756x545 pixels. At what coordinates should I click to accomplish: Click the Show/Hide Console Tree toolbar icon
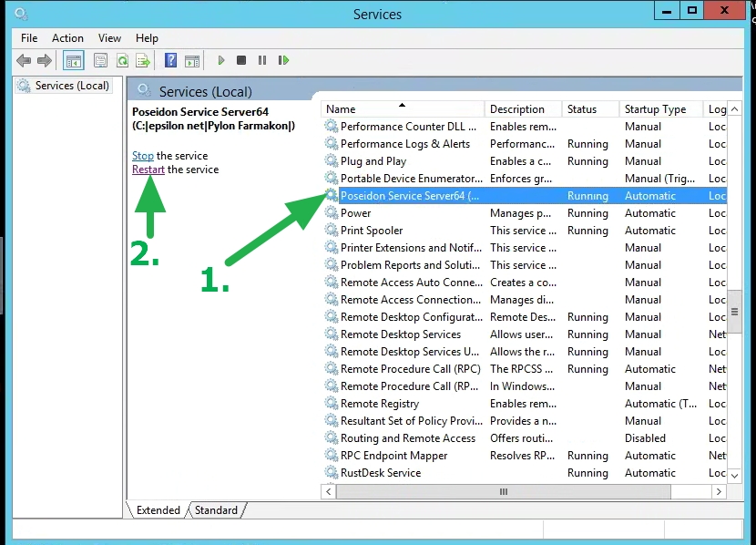pos(74,60)
